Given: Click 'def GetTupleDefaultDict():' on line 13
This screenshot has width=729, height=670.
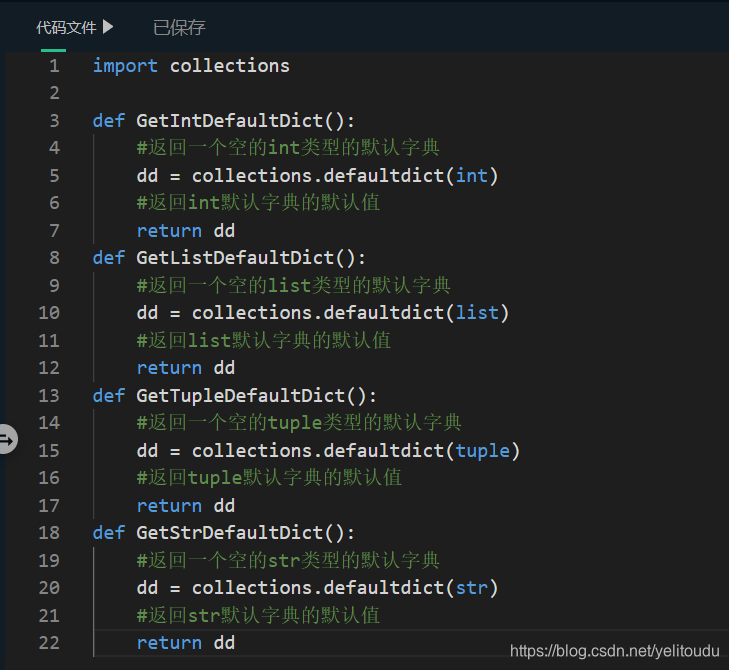Looking at the screenshot, I should [235, 395].
